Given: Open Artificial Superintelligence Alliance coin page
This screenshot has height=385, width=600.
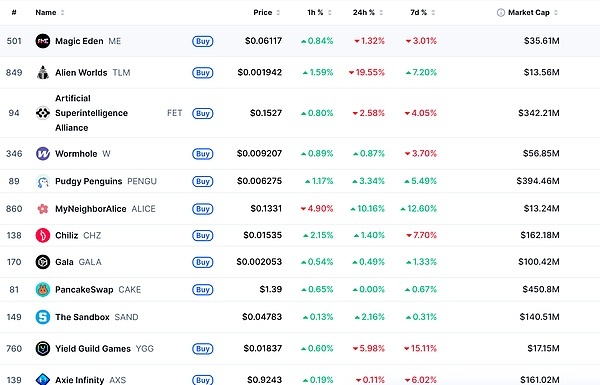Looking at the screenshot, I should point(91,113).
